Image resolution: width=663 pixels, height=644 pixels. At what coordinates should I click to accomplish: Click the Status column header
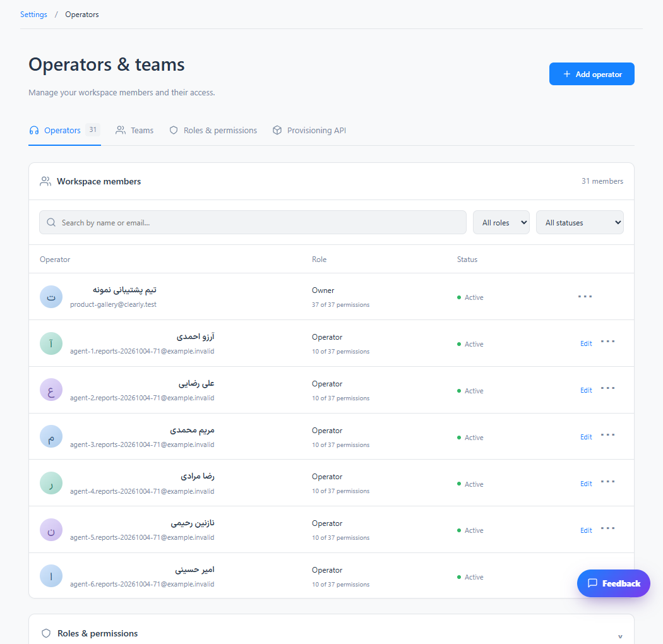coord(467,259)
